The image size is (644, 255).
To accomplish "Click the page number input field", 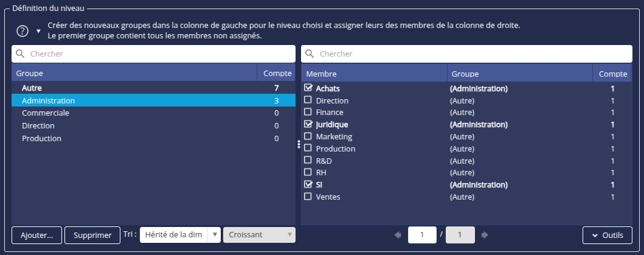I will coord(422,235).
